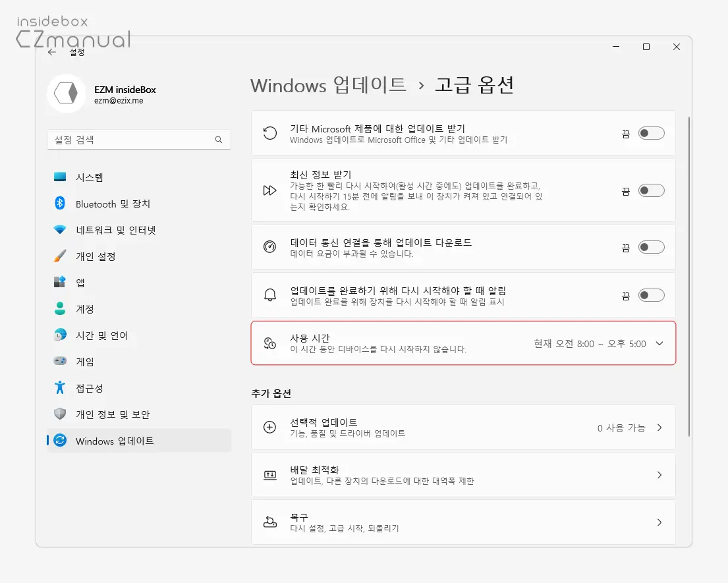728x583 pixels.
Task: Click the back arrow next to 설정
Action: 52,52
